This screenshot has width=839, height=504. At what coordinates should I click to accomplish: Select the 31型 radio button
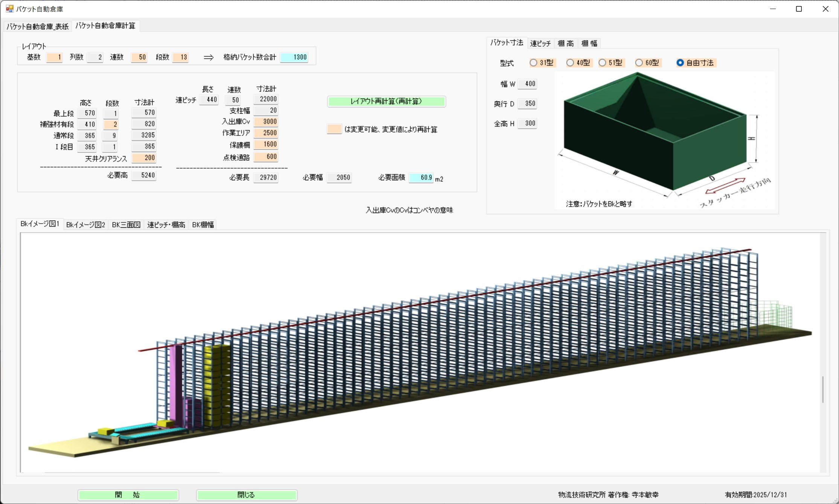[x=533, y=63]
